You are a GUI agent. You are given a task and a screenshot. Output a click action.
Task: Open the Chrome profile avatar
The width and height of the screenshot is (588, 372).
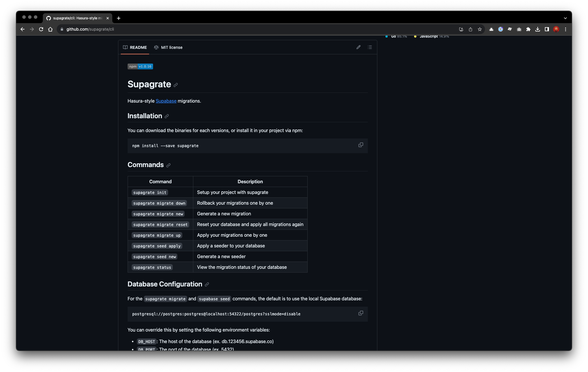[556, 29]
